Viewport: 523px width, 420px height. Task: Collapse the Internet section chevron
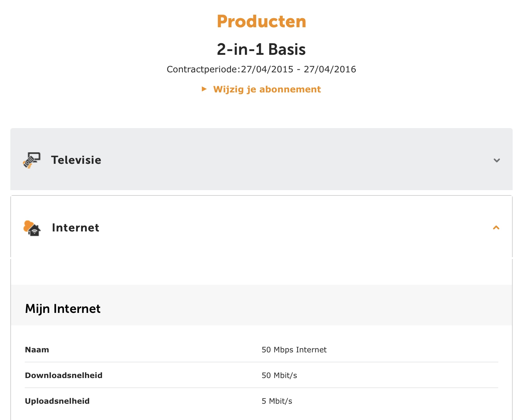[x=496, y=228]
